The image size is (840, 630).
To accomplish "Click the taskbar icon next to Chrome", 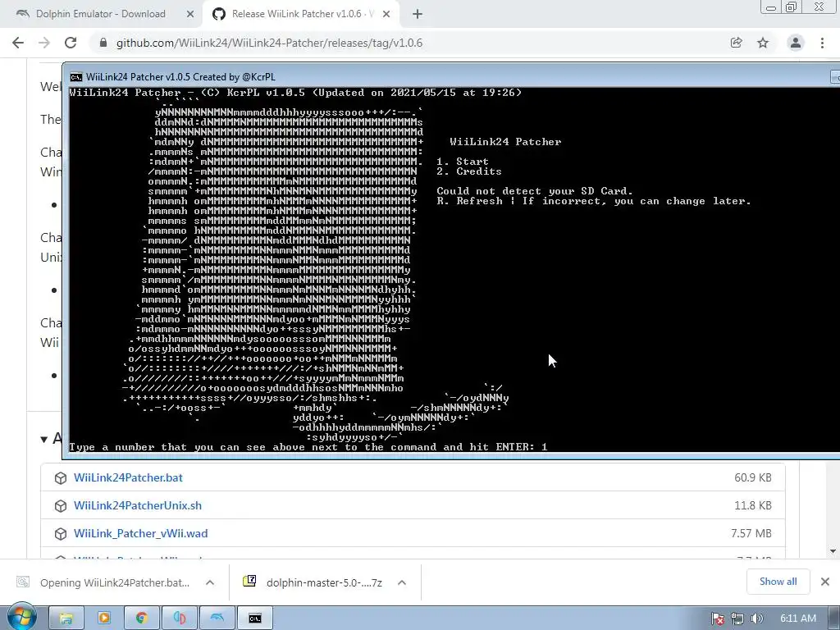I will point(180,619).
